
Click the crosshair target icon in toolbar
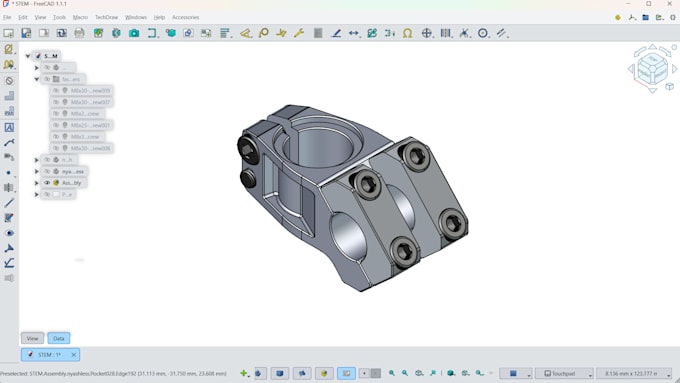(427, 33)
